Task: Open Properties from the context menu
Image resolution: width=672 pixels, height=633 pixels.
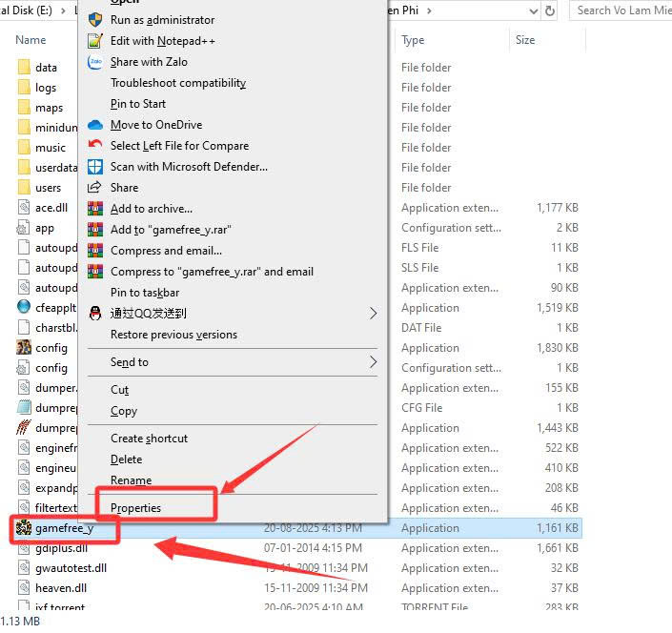Action: [x=135, y=508]
